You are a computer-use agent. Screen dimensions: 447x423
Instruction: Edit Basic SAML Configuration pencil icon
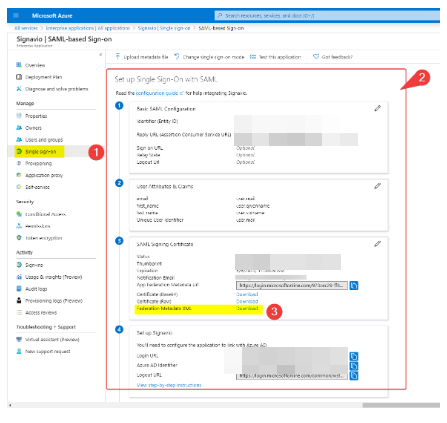(x=377, y=108)
